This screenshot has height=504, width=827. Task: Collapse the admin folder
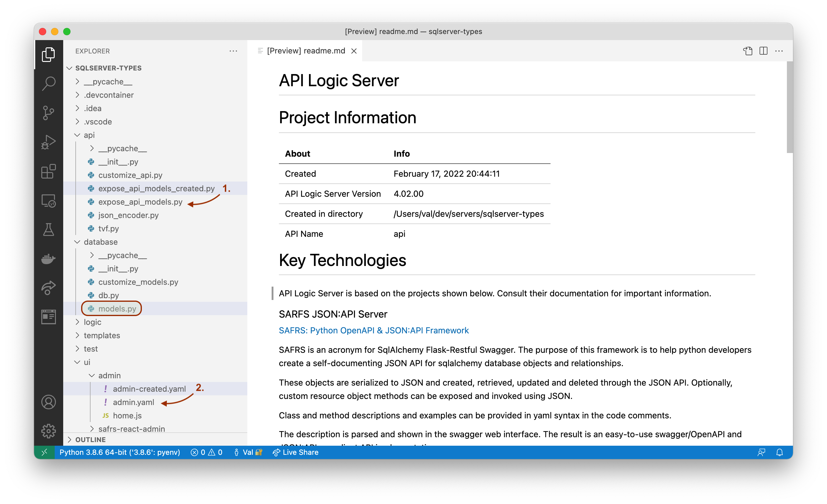(155, 376)
